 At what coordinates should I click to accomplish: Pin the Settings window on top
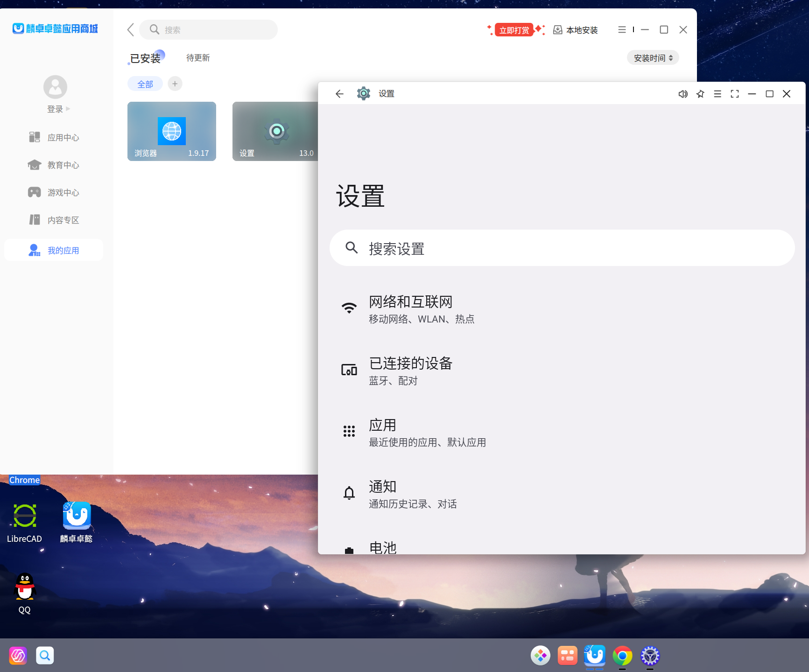pos(700,94)
